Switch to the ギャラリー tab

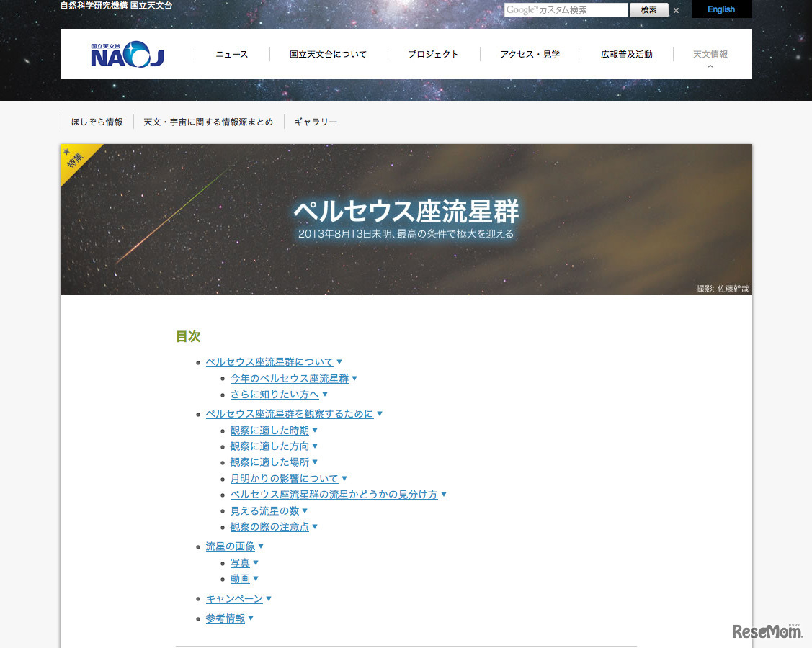316,122
